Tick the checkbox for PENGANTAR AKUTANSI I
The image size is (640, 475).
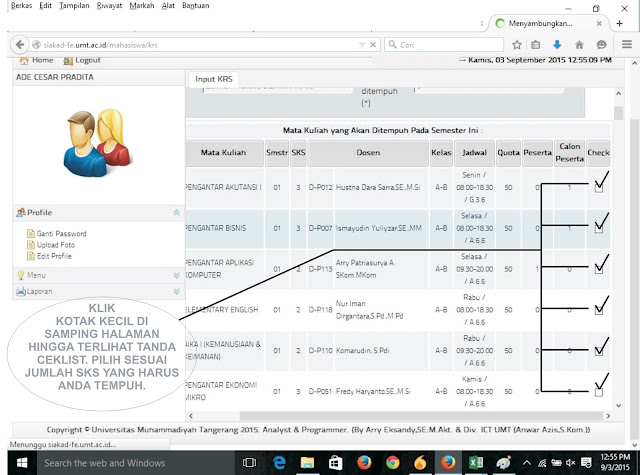pyautogui.click(x=599, y=188)
